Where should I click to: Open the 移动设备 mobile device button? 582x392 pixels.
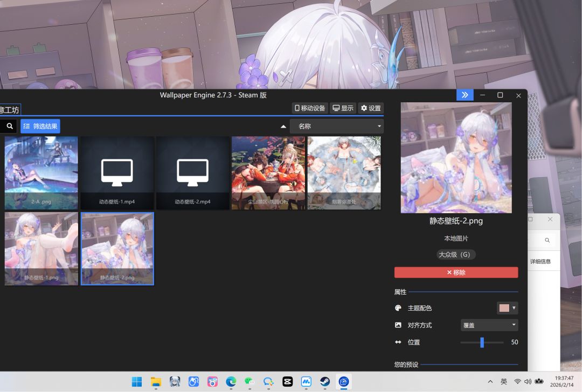point(309,108)
